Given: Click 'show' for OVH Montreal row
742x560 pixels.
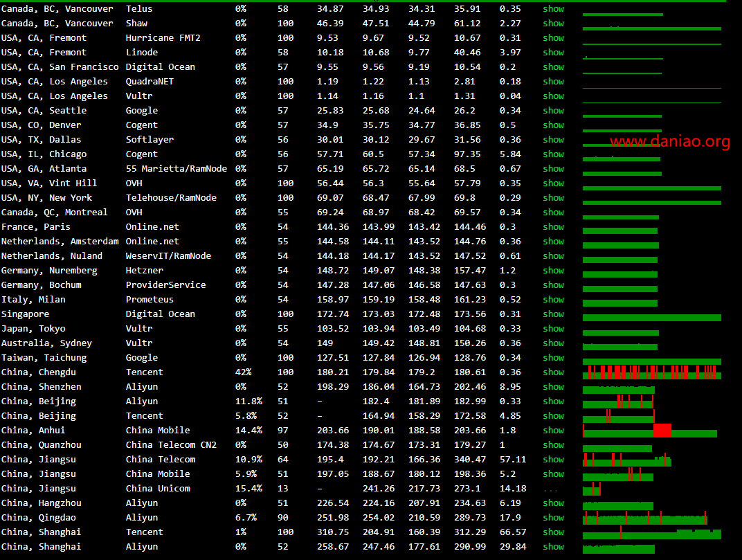Looking at the screenshot, I should [553, 212].
